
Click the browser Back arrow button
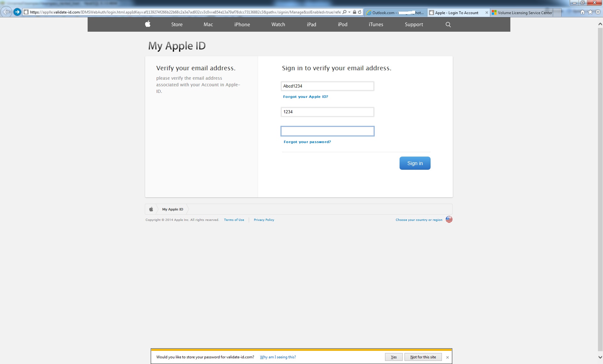6,12
